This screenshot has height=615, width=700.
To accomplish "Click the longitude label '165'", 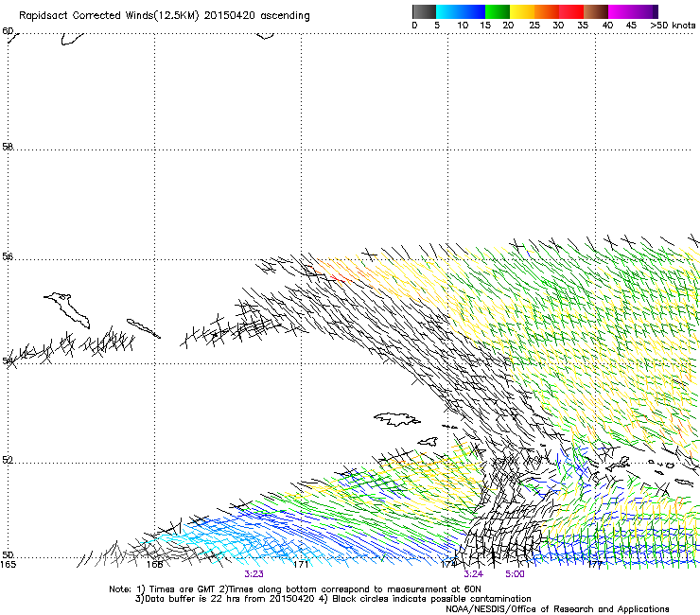I will 8,565.
